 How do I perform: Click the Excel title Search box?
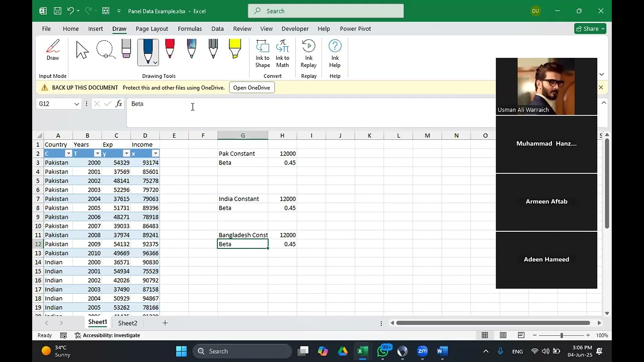coord(326,11)
